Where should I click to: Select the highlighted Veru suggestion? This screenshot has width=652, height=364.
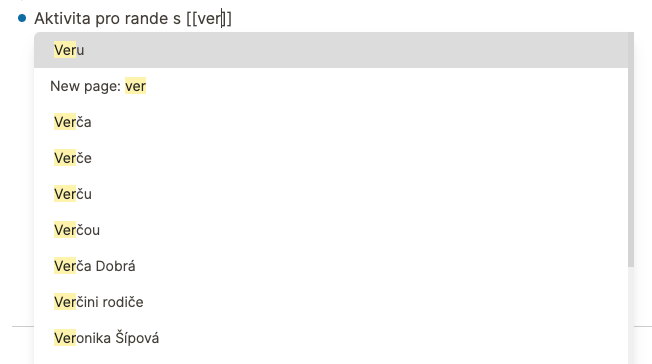[331, 50]
